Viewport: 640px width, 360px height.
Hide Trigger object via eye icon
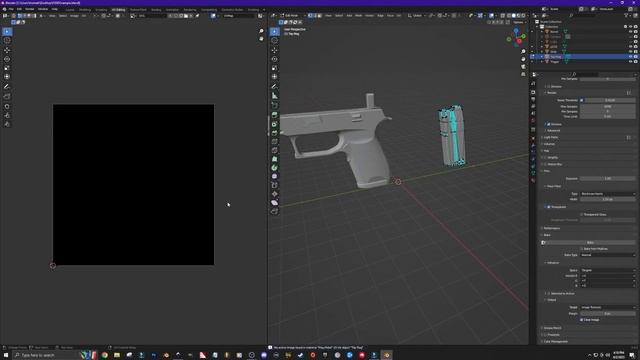[631, 62]
